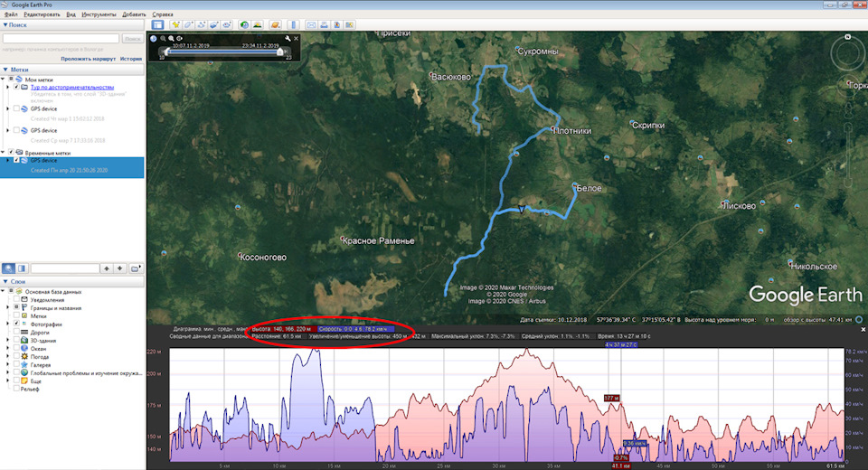Move selected place down arrow
The height and width of the screenshot is (470, 868).
coord(119,268)
